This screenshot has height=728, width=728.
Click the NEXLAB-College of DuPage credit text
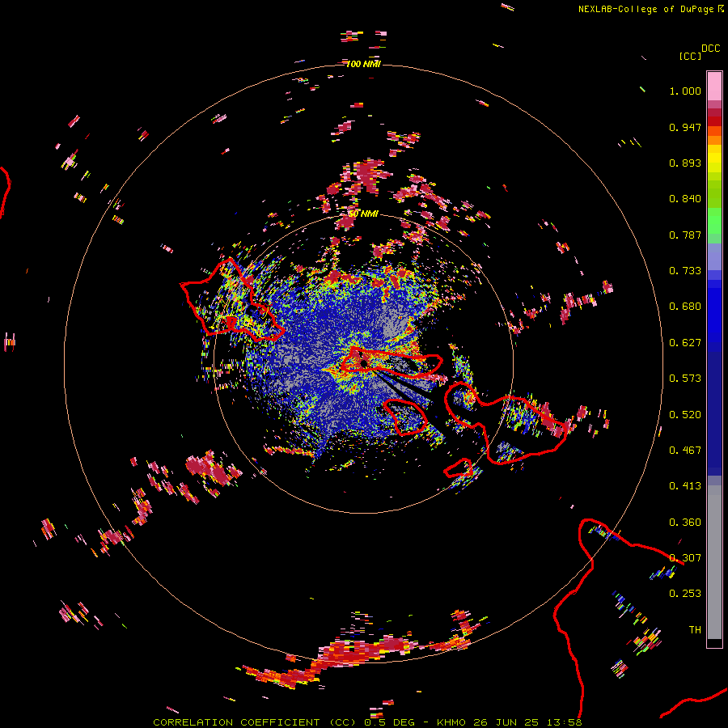[x=651, y=9]
